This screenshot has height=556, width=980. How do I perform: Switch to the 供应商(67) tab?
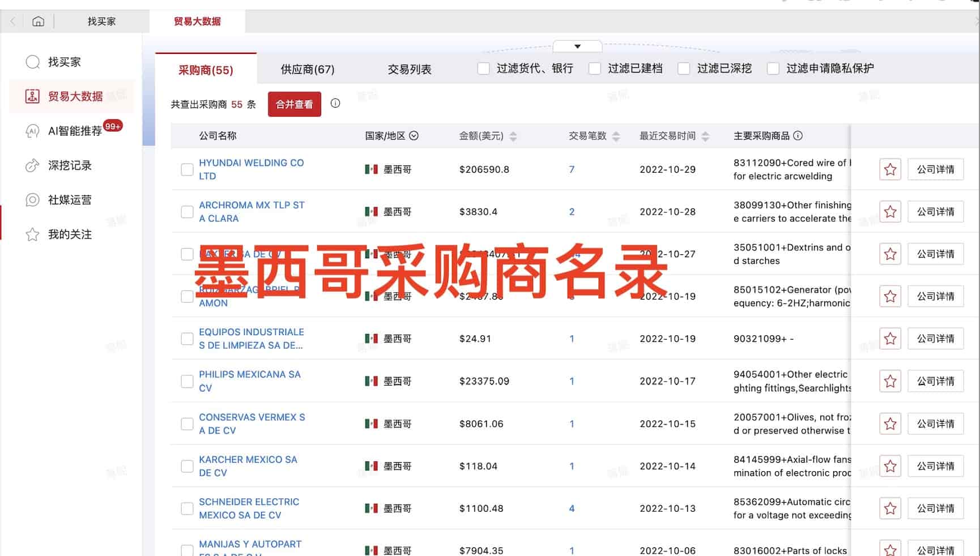coord(308,70)
